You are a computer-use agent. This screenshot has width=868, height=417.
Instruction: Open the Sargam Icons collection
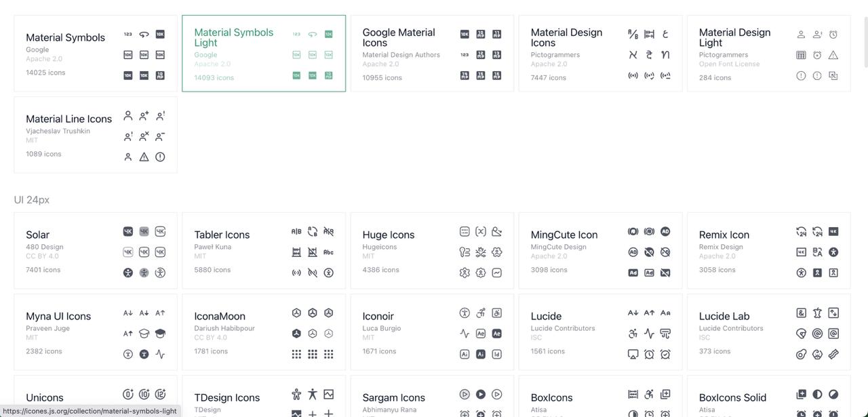coord(432,397)
